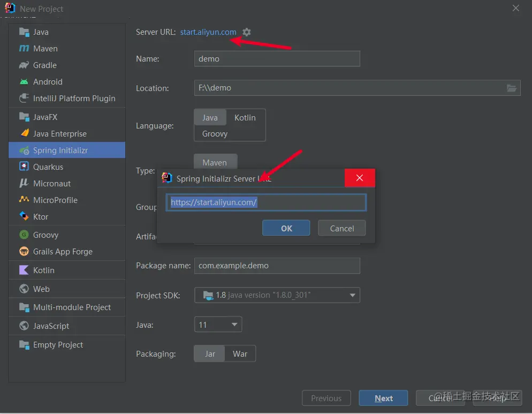Select Jar packaging
532x414 pixels.
(x=209, y=353)
